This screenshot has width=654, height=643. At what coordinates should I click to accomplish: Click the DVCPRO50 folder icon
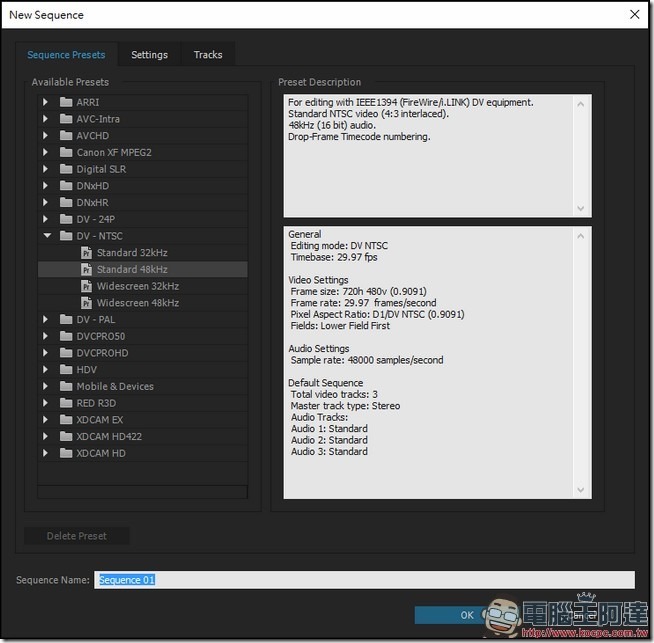coord(66,336)
